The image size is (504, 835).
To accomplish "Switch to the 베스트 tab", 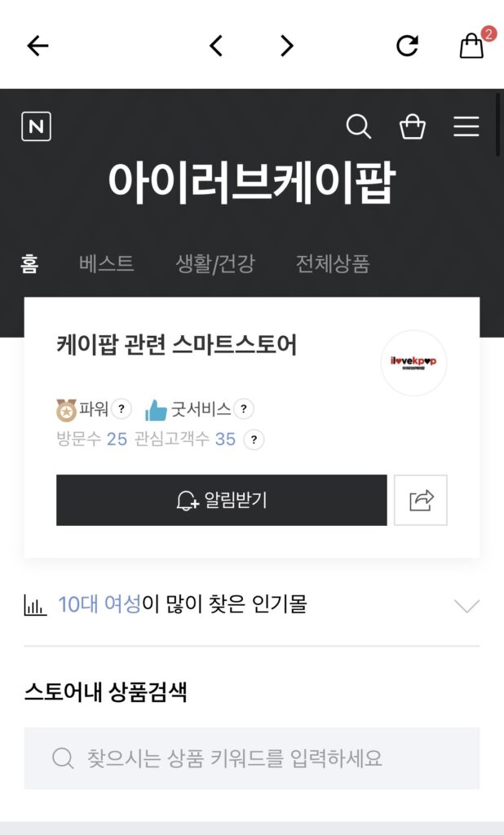I will point(107,263).
